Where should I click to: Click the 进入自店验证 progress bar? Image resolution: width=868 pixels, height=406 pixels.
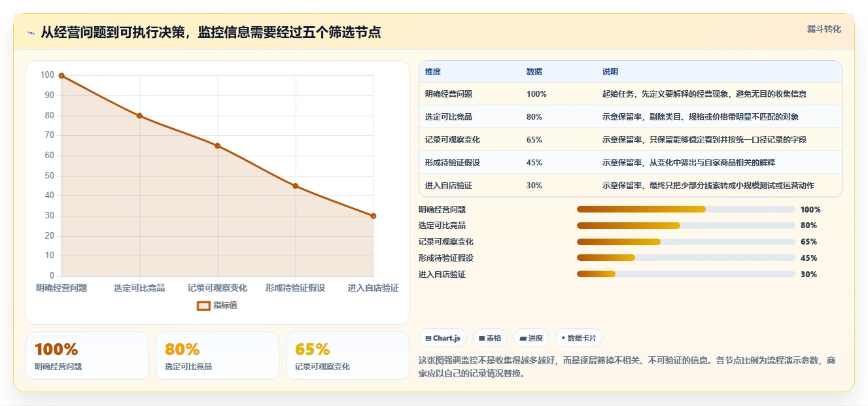tap(686, 274)
